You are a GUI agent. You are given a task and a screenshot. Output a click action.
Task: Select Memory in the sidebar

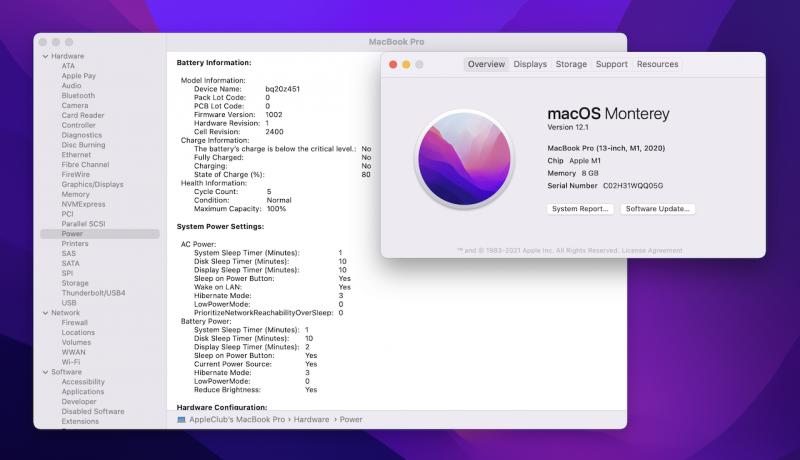point(76,194)
